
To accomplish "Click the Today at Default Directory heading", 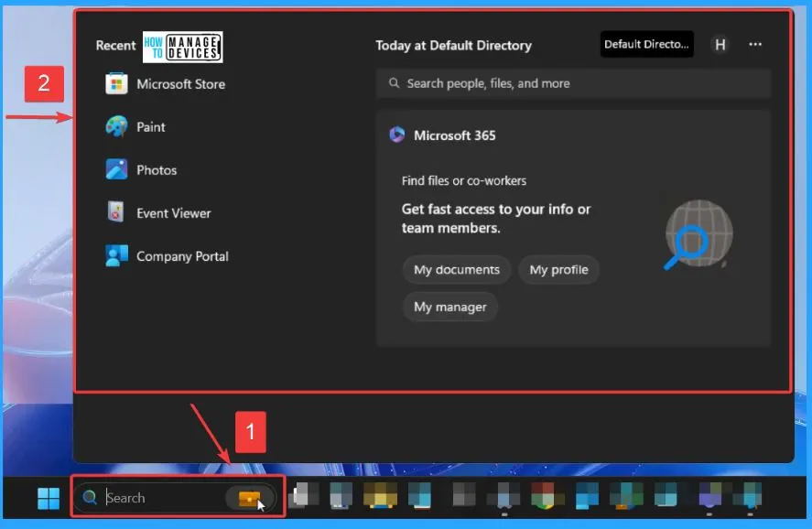I will pos(454,46).
